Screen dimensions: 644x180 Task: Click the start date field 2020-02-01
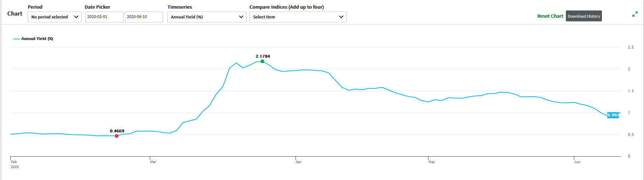pos(104,17)
